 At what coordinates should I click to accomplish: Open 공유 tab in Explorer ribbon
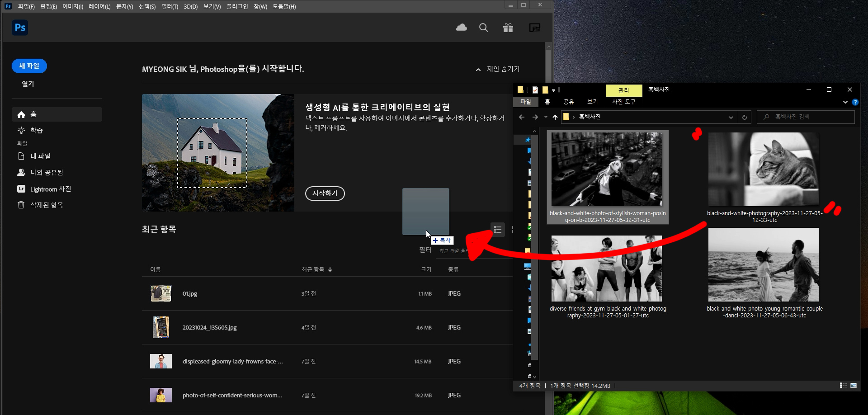coord(568,102)
